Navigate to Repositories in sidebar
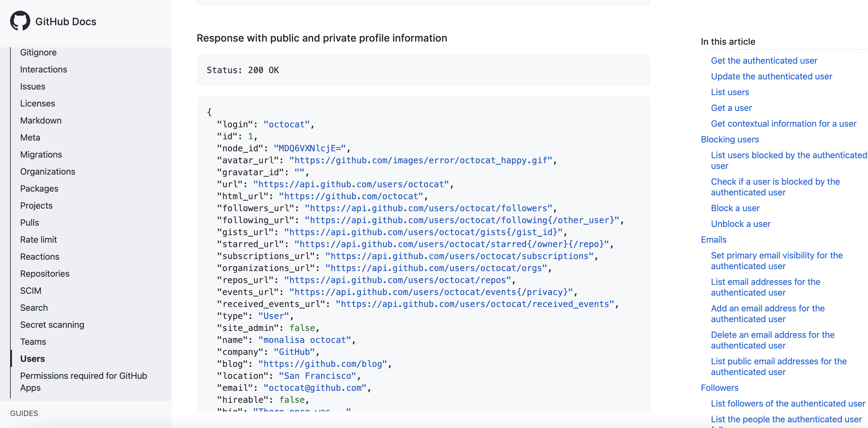 pos(45,274)
